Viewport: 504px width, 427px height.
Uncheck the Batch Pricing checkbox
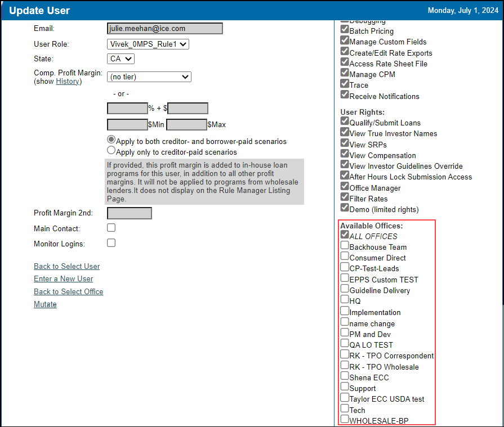tap(345, 29)
